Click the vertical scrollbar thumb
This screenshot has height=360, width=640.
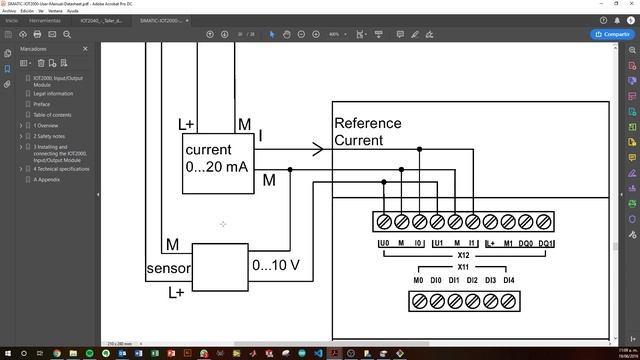pos(615,246)
